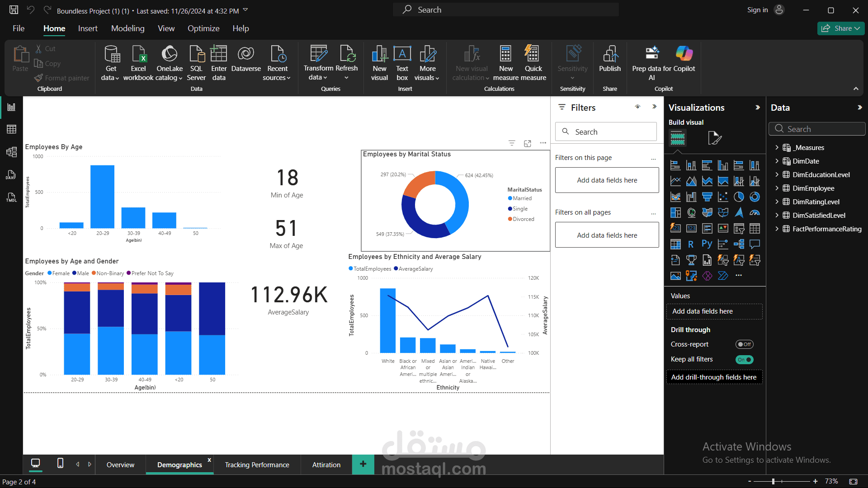
Task: Expand the DimEmployee table in Data pane
Action: [778, 188]
